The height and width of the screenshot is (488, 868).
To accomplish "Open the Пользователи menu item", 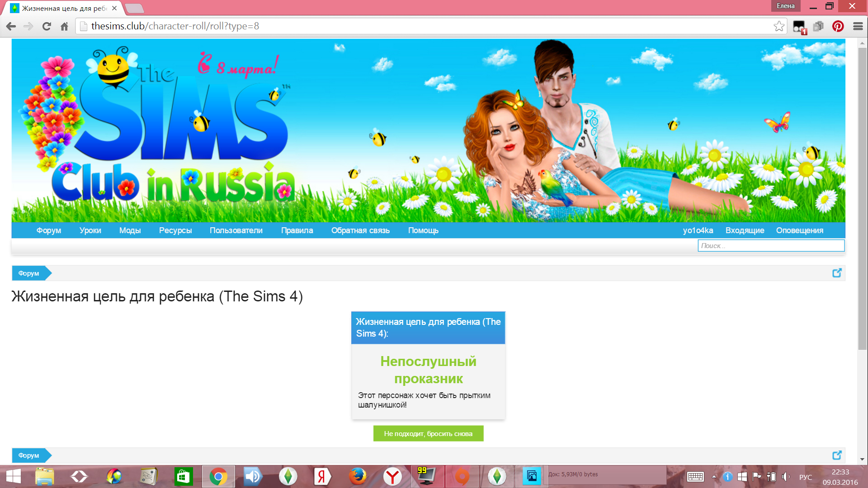I will 236,230.
